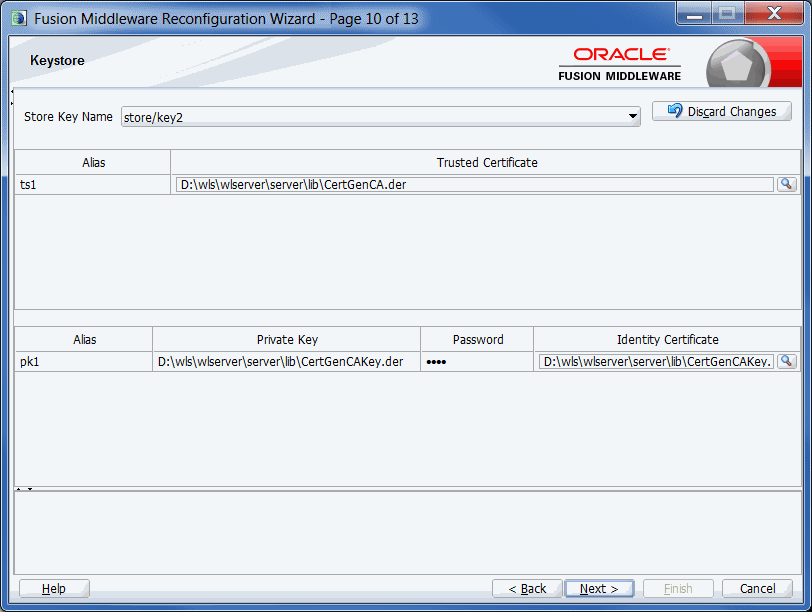
Task: Go Back to the previous page
Action: [x=527, y=589]
